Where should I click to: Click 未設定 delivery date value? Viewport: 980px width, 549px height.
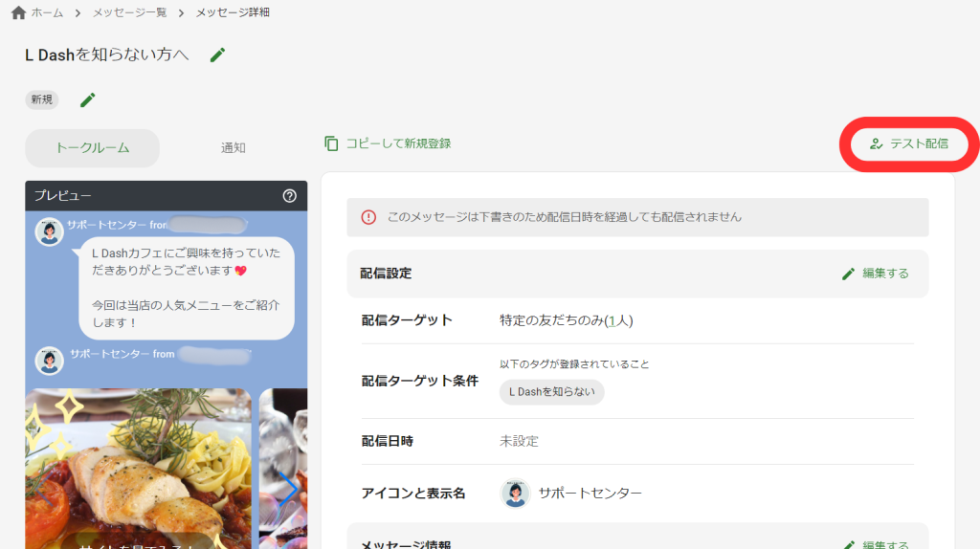pyautogui.click(x=519, y=442)
